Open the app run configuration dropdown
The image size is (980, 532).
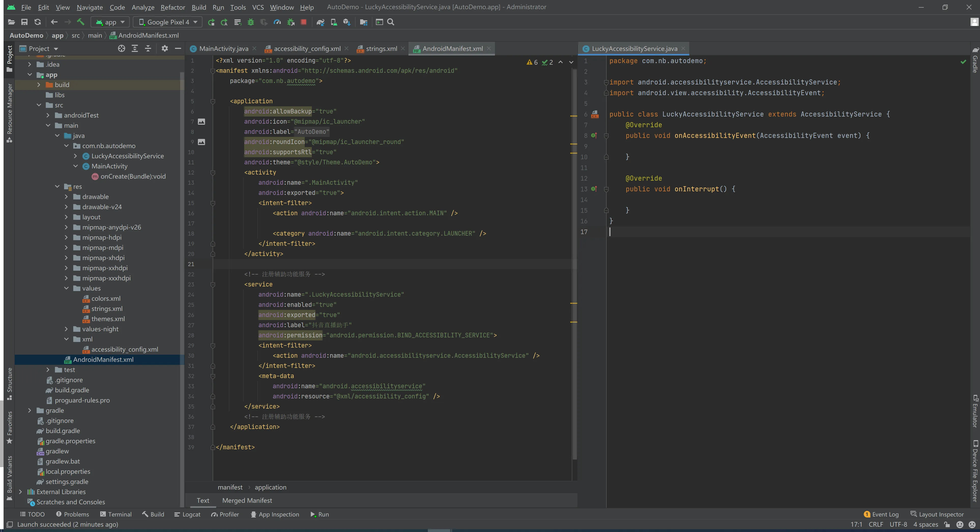[x=110, y=22]
